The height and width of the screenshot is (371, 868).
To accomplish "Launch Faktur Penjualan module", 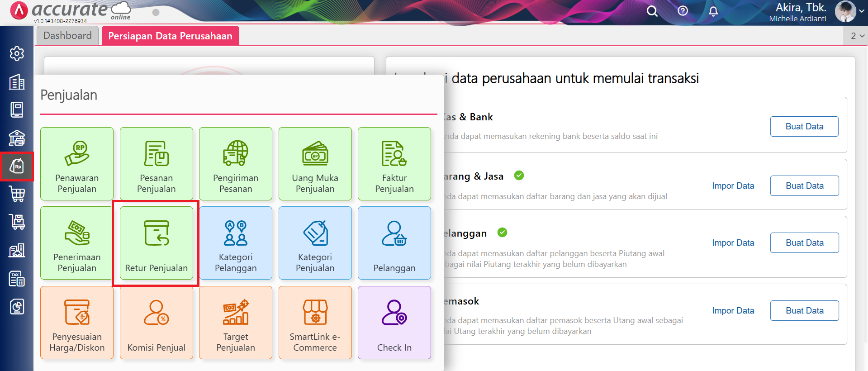I will coord(394,164).
